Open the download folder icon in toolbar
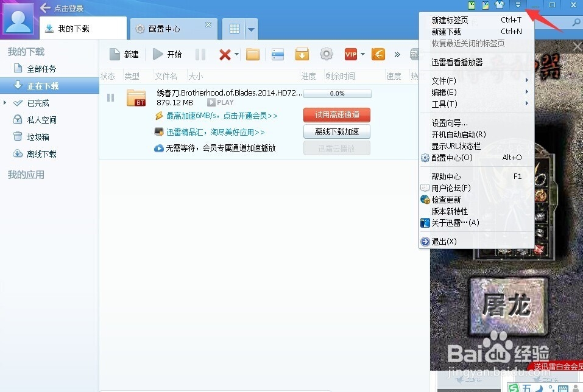The image size is (583, 392). [253, 54]
